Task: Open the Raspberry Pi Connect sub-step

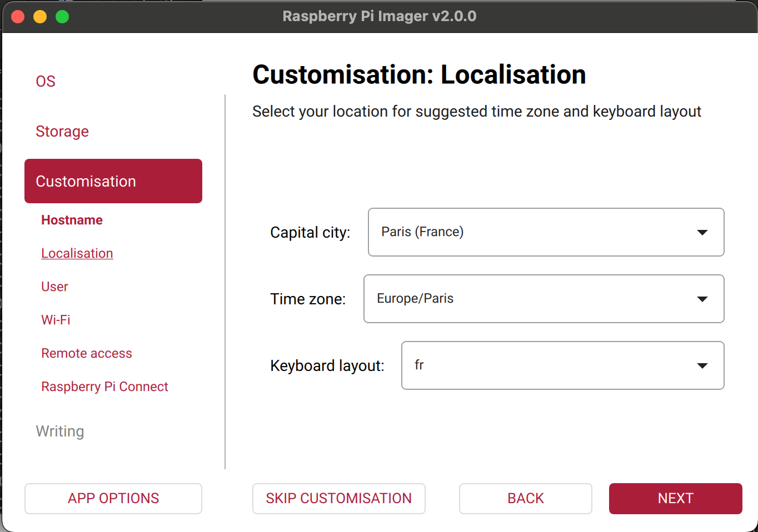Action: tap(104, 387)
